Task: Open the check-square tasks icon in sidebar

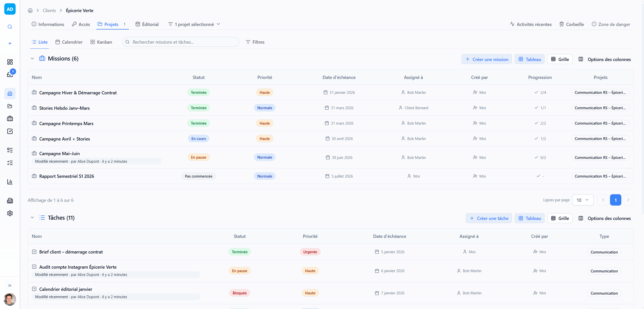Action: (10, 131)
